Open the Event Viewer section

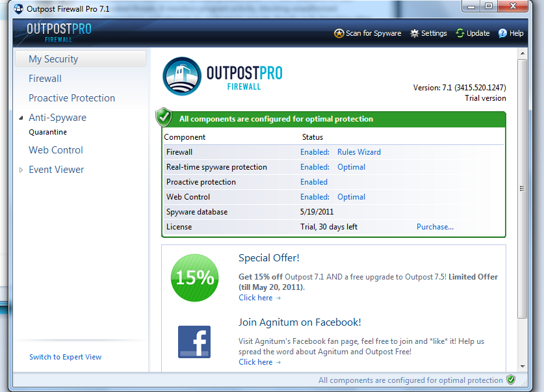56,170
